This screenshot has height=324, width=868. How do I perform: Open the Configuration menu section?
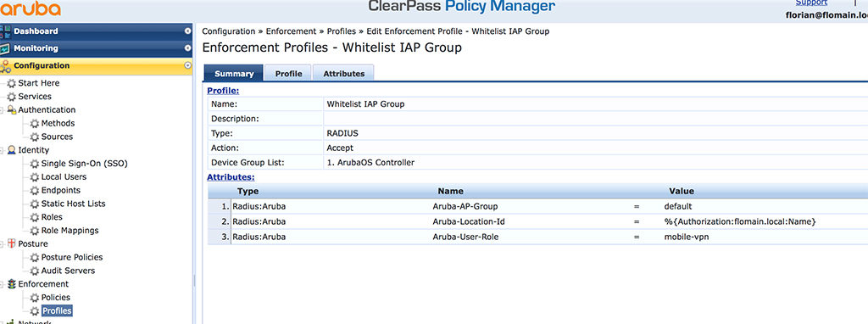tap(97, 65)
